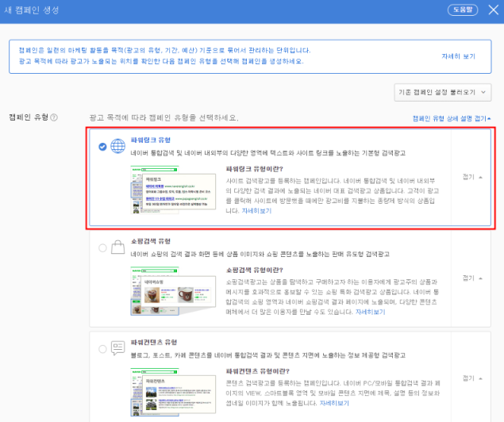Click the 네이버쇼핑 example preview thumbnail
Screen dimensions: 504x422
coord(173,291)
